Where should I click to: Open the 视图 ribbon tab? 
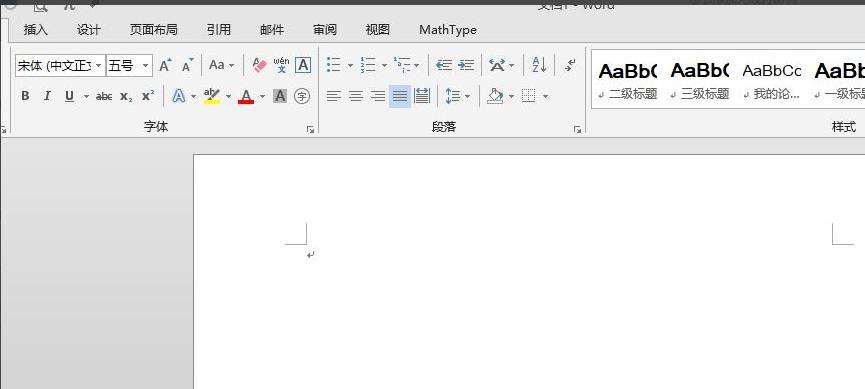378,30
